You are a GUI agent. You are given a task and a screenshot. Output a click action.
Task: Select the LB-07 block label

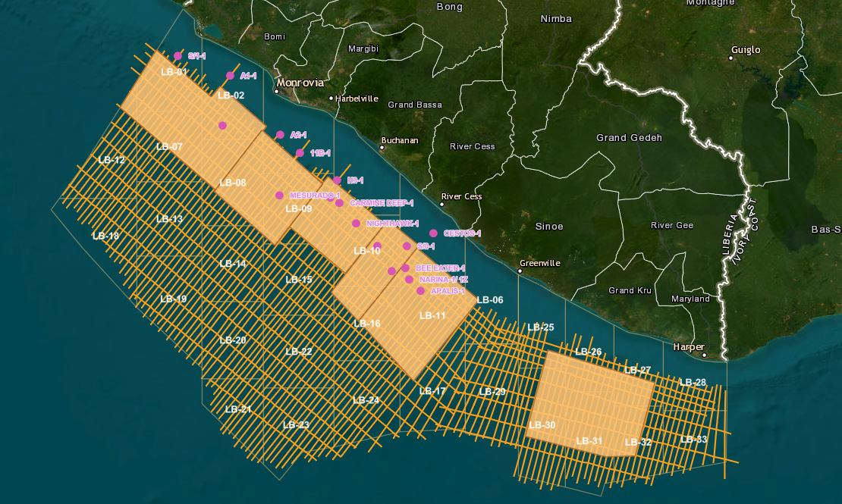click(x=169, y=146)
